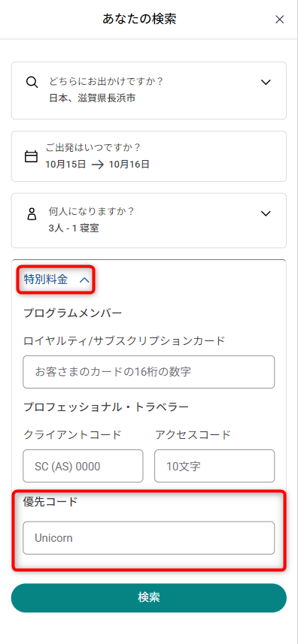Viewport: 298px width, 644px height.
Task: Select the 10月15日 check-in date text
Action: (x=65, y=165)
